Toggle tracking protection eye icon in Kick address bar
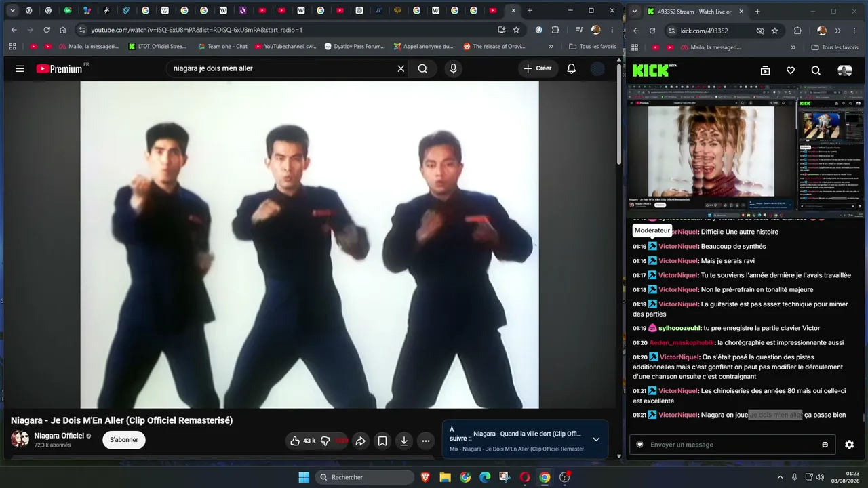 point(760,30)
